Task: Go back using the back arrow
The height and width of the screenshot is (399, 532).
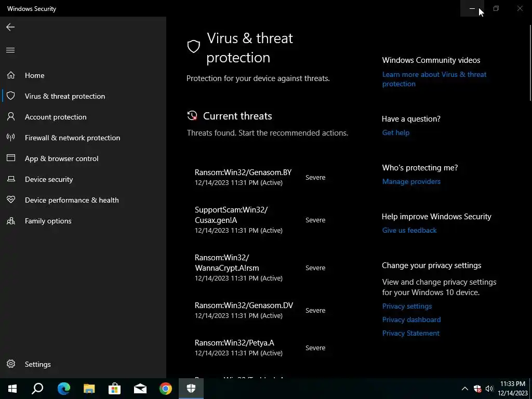Action: tap(10, 27)
